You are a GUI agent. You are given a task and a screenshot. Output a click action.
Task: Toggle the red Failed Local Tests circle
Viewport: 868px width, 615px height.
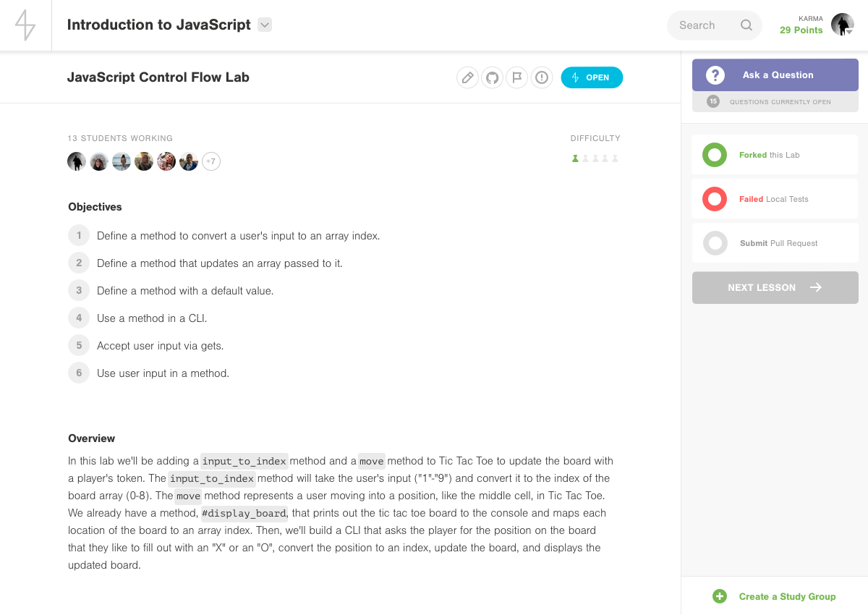715,199
